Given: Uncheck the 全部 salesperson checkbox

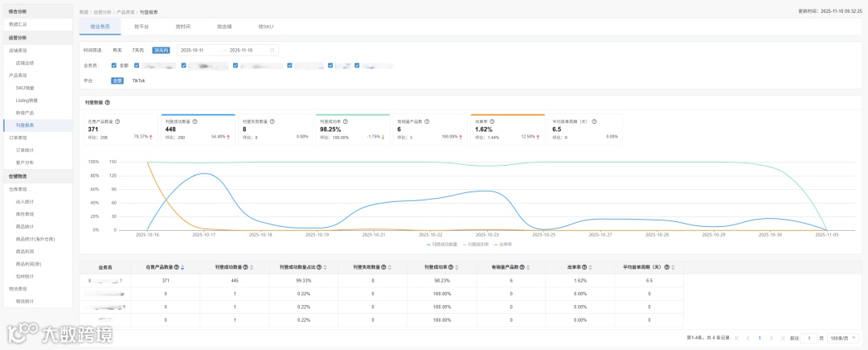Looking at the screenshot, I should tap(114, 65).
